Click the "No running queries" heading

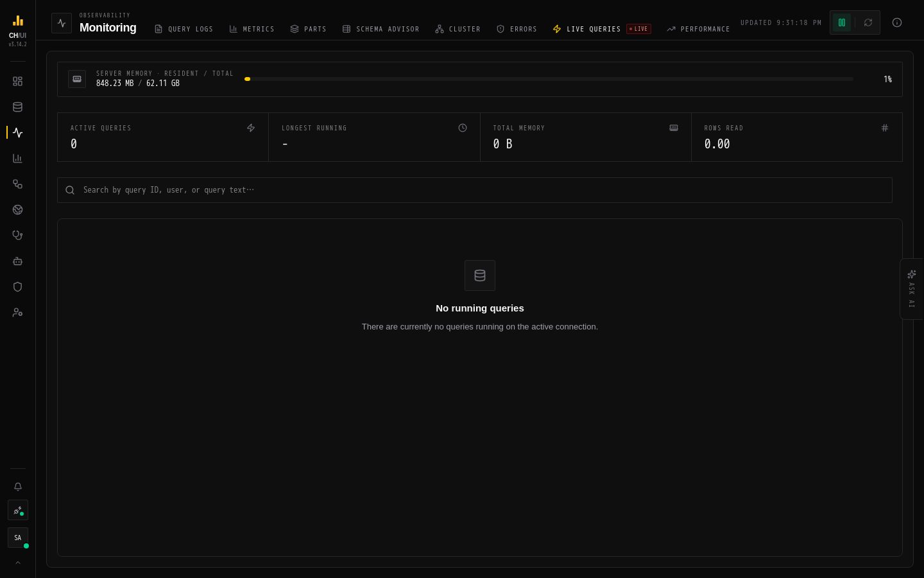click(x=480, y=308)
